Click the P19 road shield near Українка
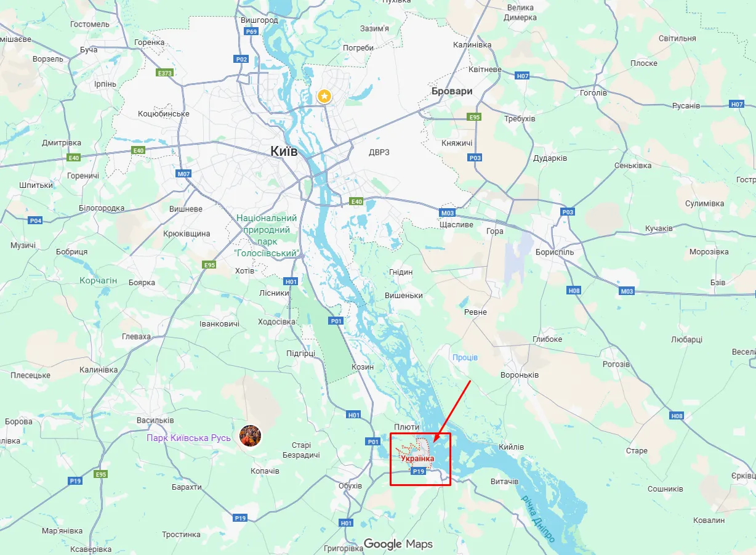Screen dimensions: 756x555 click(x=418, y=471)
